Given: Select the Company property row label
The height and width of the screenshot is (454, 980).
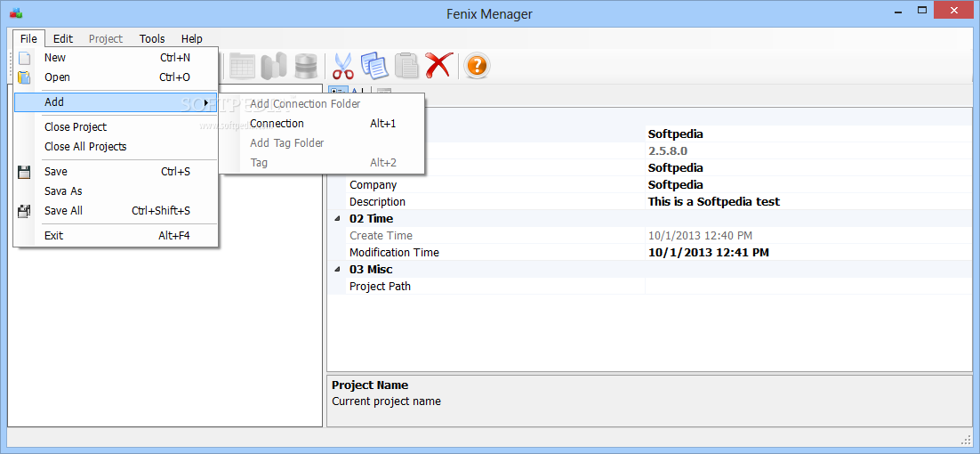Looking at the screenshot, I should coord(374,185).
